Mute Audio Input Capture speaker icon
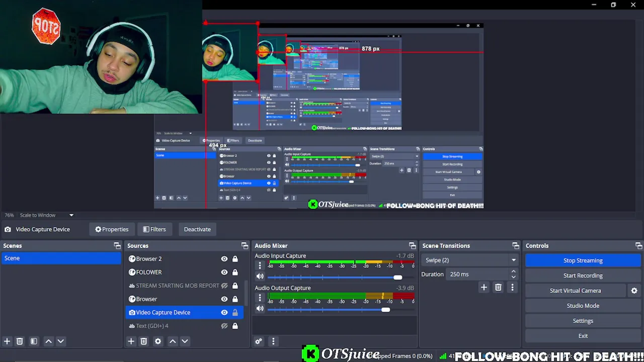Image resolution: width=644 pixels, height=362 pixels. tap(260, 277)
